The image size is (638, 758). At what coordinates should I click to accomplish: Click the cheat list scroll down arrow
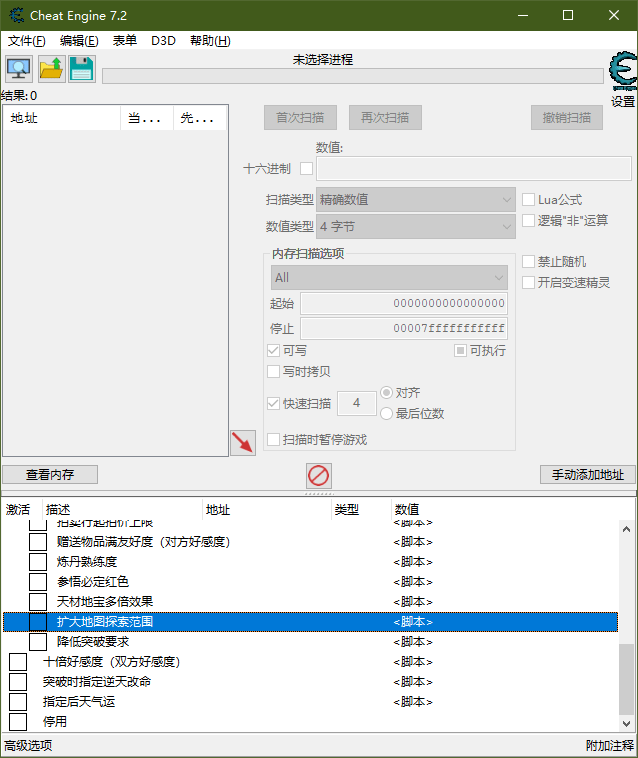click(x=626, y=724)
